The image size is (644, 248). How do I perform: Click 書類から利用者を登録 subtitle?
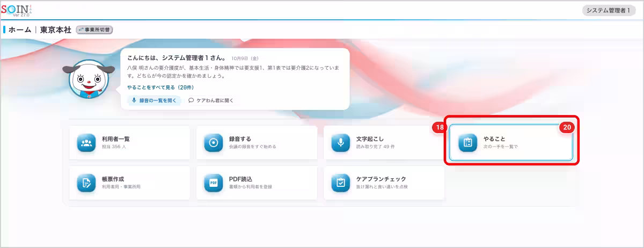(250, 187)
